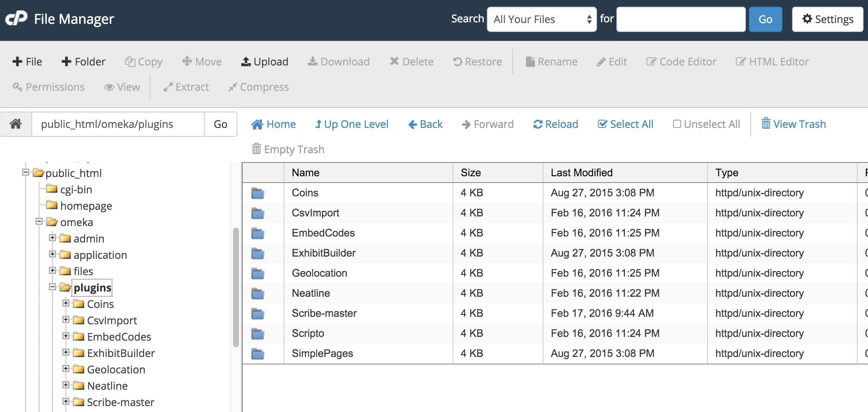Click the path input field

(118, 124)
